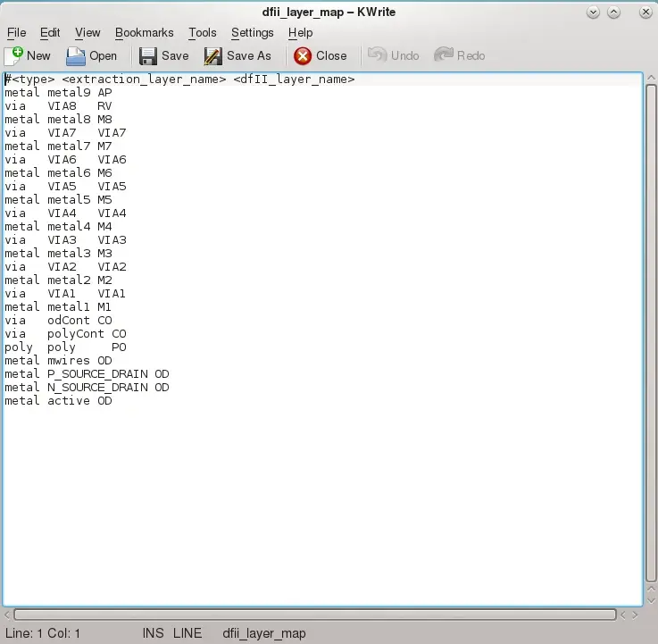The width and height of the screenshot is (658, 644).
Task: Open a file with the Open icon
Action: (76, 56)
